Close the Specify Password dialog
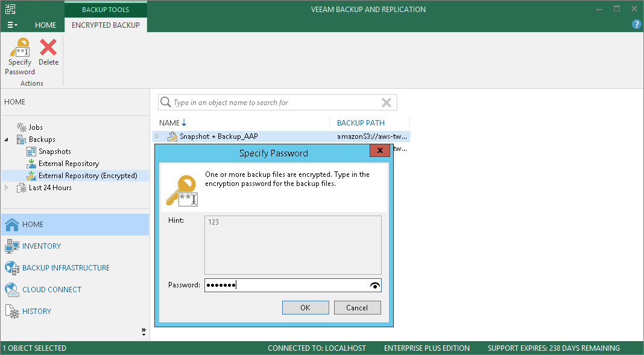Image resolution: width=644 pixels, height=355 pixels. tap(380, 150)
